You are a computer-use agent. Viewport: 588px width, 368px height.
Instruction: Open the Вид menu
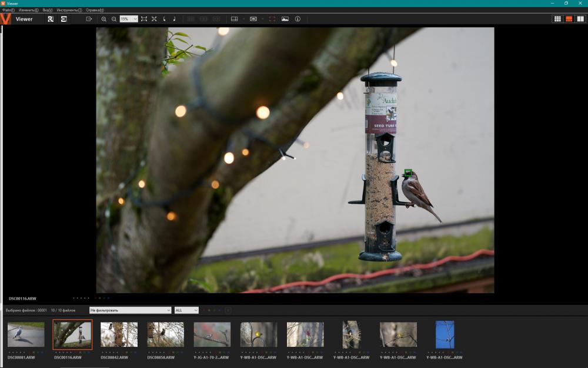pyautogui.click(x=48, y=10)
